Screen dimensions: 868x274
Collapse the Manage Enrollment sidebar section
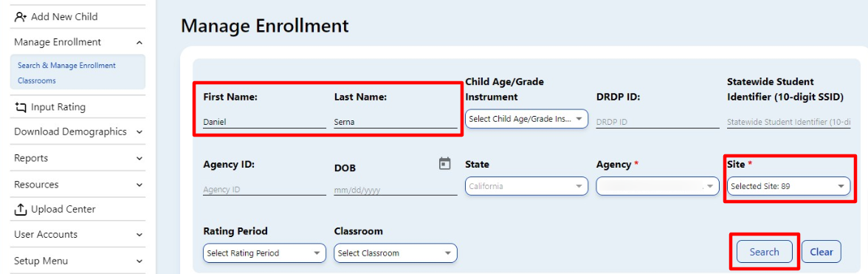click(139, 43)
